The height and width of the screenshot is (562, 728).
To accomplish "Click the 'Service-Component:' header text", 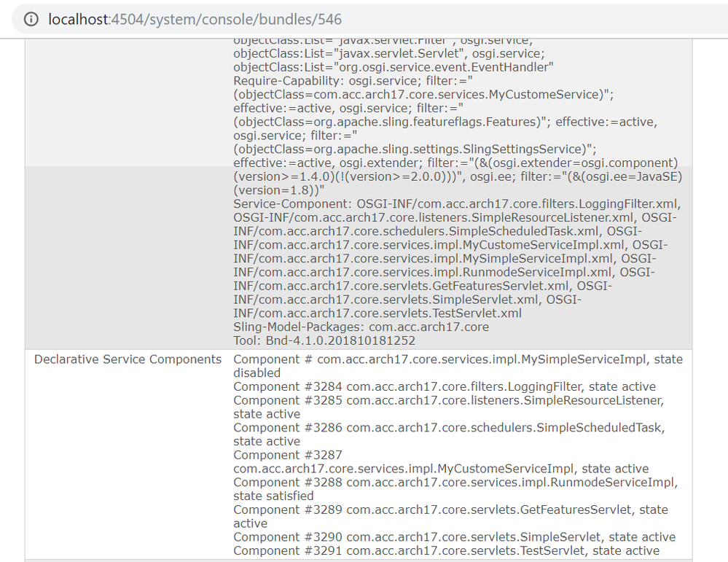I will [x=293, y=204].
